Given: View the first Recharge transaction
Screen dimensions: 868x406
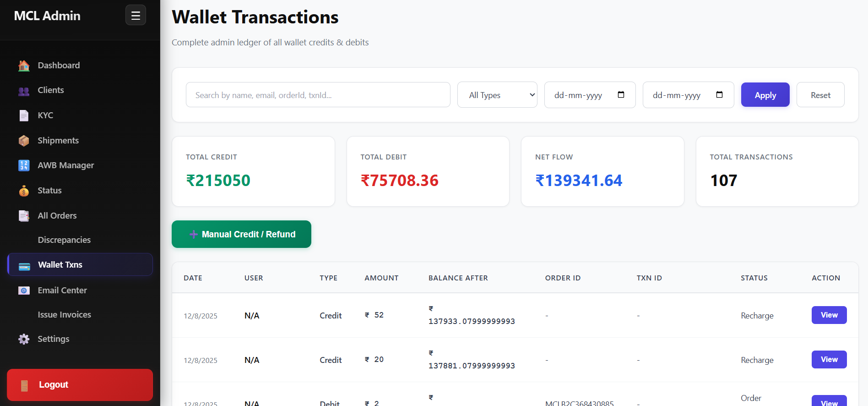Looking at the screenshot, I should [x=829, y=315].
